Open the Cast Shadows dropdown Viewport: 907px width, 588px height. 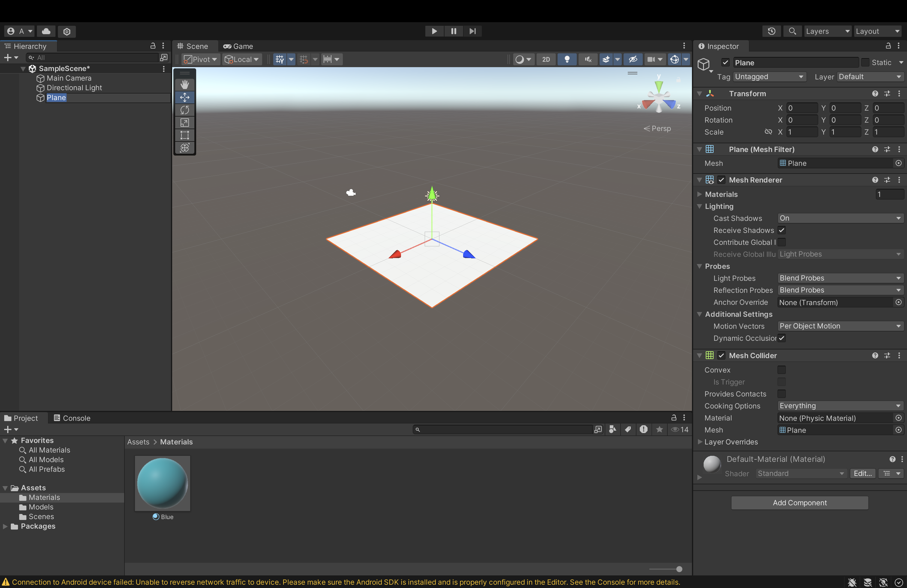840,218
